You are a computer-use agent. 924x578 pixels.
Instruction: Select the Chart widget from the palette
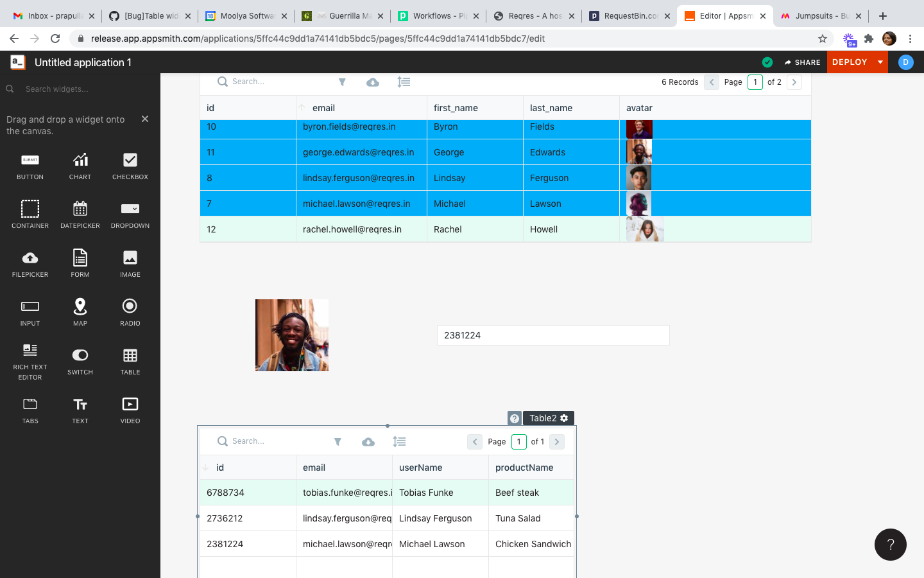(x=80, y=166)
